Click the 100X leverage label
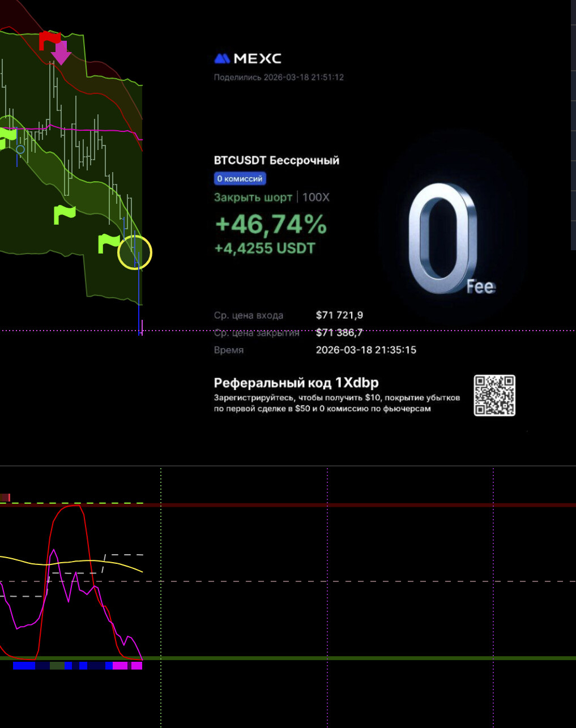This screenshot has width=576, height=728. click(x=315, y=198)
